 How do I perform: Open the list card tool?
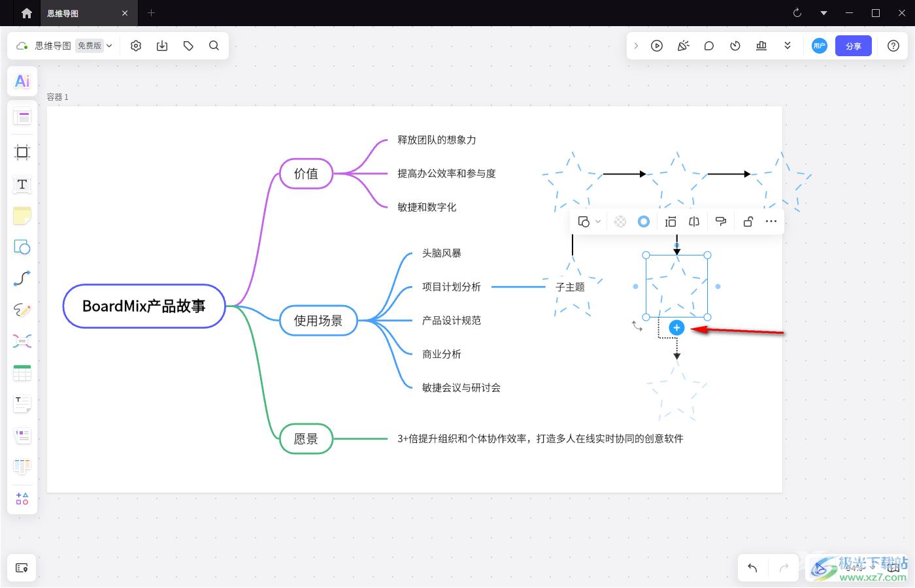[22, 436]
